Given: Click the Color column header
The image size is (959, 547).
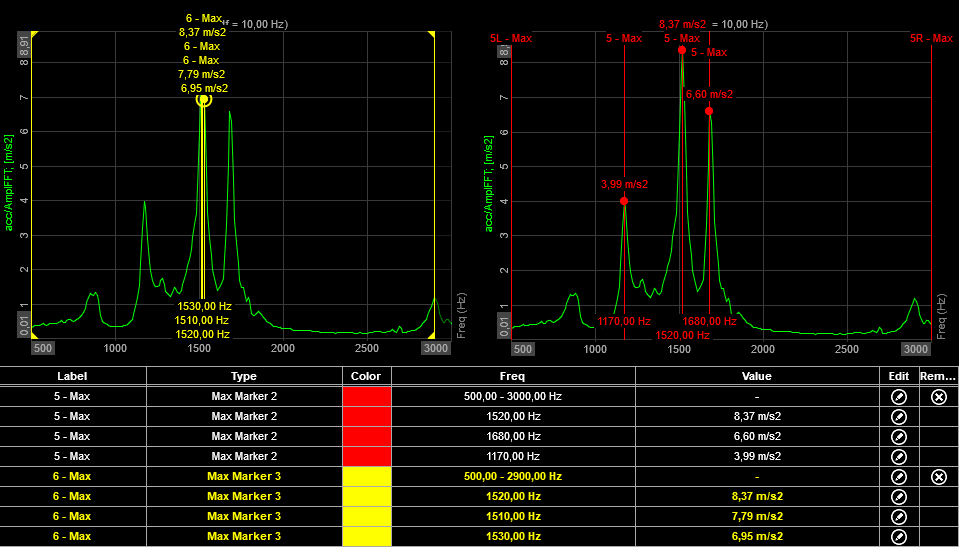Looking at the screenshot, I should pyautogui.click(x=367, y=376).
